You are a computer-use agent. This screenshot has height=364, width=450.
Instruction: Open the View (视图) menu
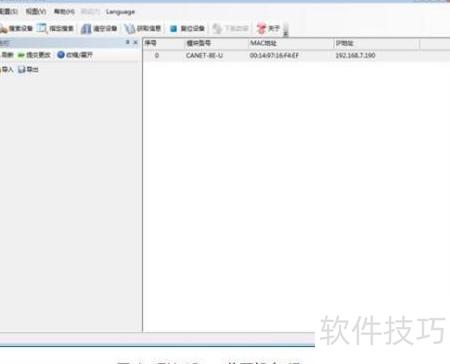(x=36, y=12)
